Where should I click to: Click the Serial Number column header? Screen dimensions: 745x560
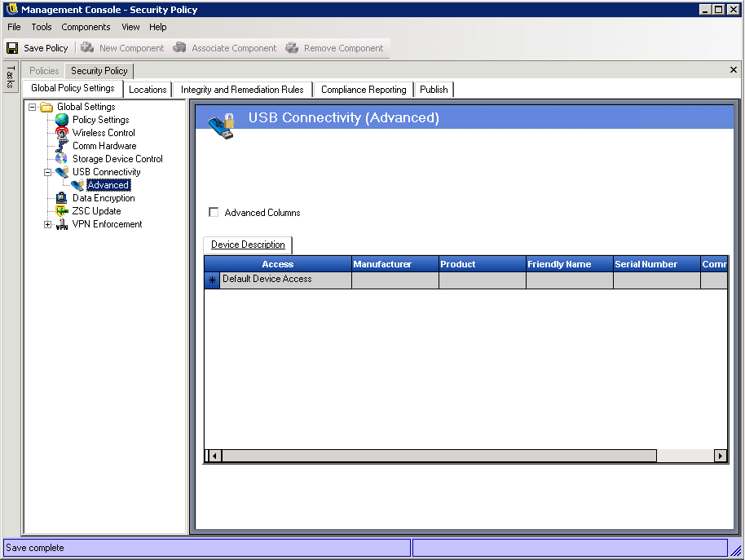[x=657, y=264]
